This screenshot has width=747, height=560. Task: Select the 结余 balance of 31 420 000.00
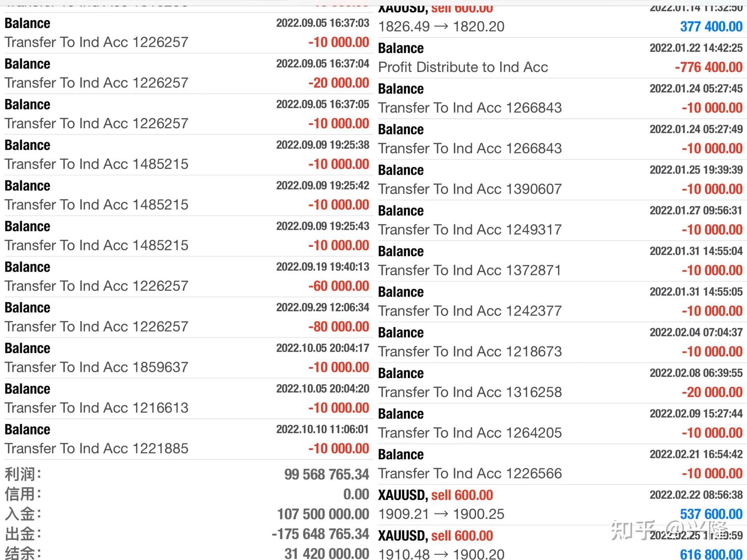(326, 554)
